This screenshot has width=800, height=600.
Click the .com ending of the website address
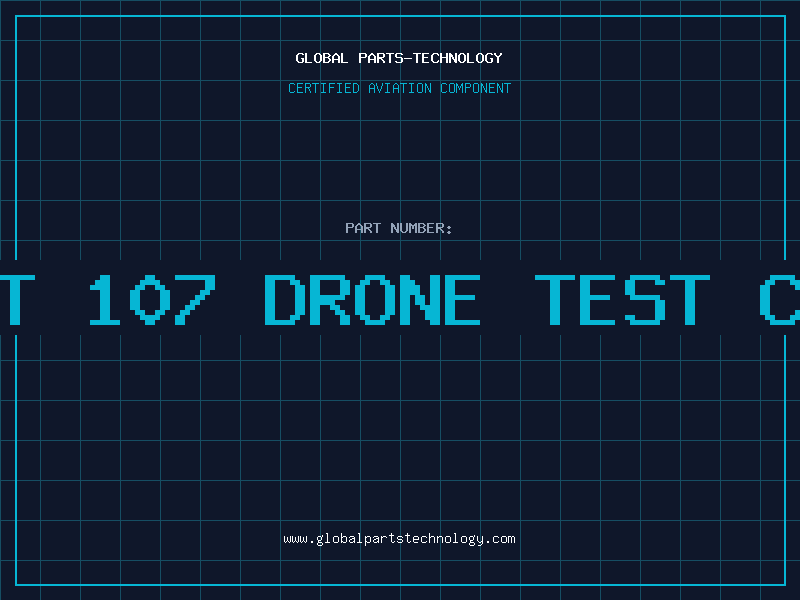coord(500,539)
